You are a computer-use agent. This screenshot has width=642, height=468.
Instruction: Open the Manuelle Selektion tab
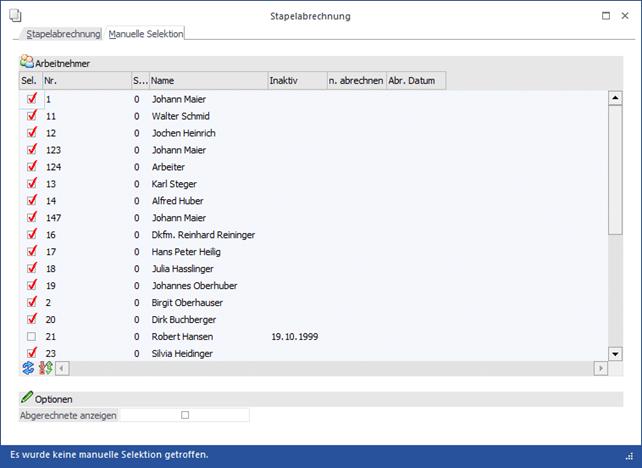(x=146, y=34)
